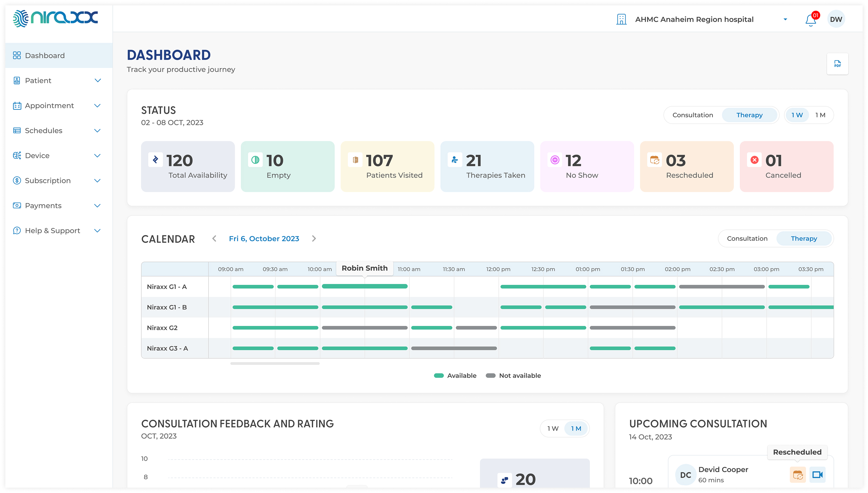Image resolution: width=868 pixels, height=493 pixels.
Task: Expand the Patient sidebar section
Action: point(38,80)
